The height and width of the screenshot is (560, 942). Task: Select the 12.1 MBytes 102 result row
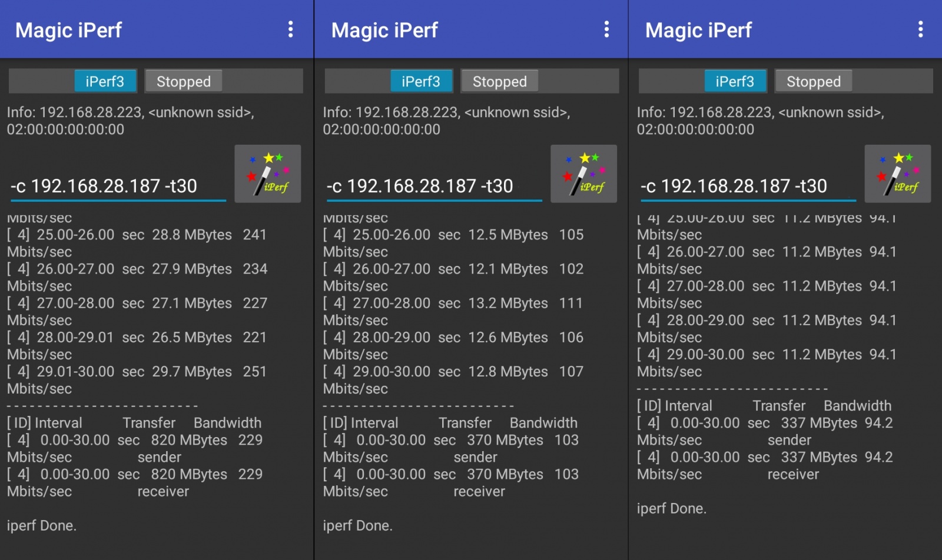tap(453, 277)
